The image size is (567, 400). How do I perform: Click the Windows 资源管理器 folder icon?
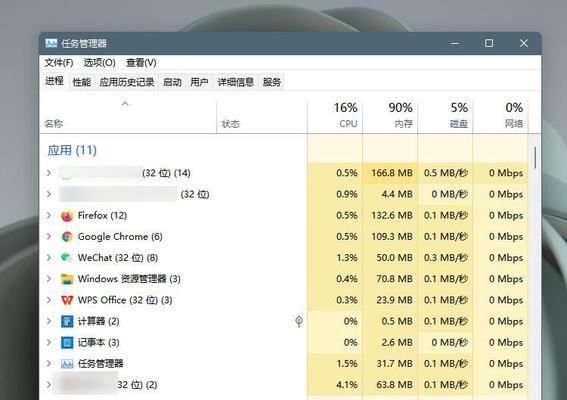67,279
